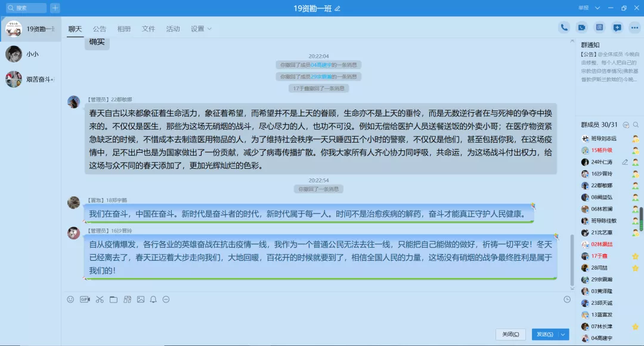Open the emoji picker in the input toolbar
The image size is (644, 346).
(x=70, y=299)
